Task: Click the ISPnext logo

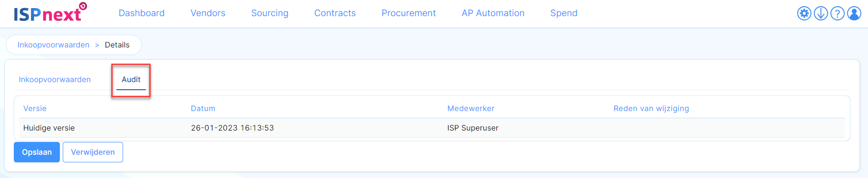Action: 50,13
